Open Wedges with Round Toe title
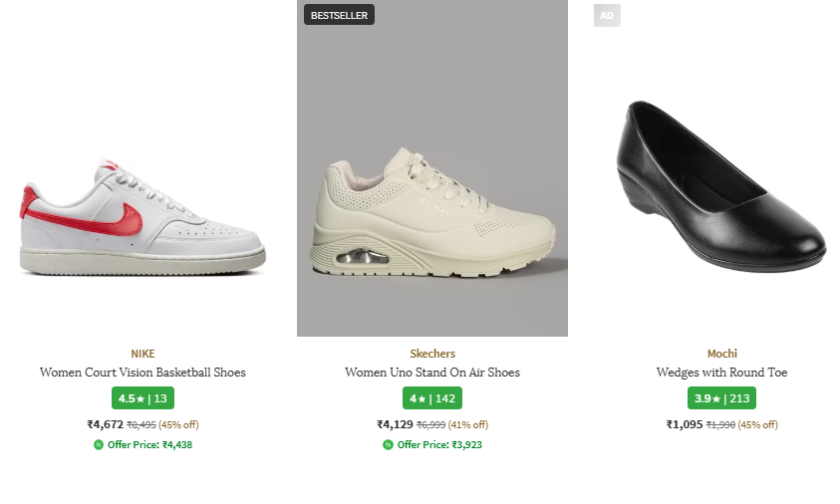This screenshot has width=840, height=504. tap(721, 373)
